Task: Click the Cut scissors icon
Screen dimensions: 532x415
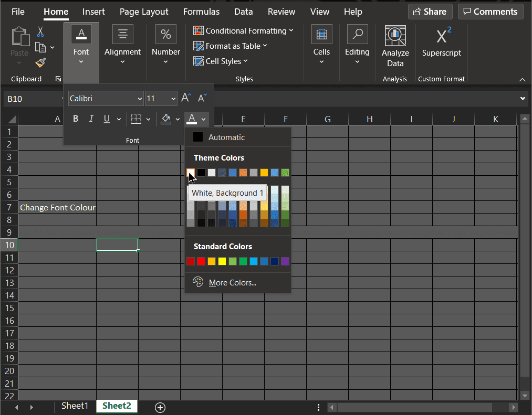Action: coord(40,32)
